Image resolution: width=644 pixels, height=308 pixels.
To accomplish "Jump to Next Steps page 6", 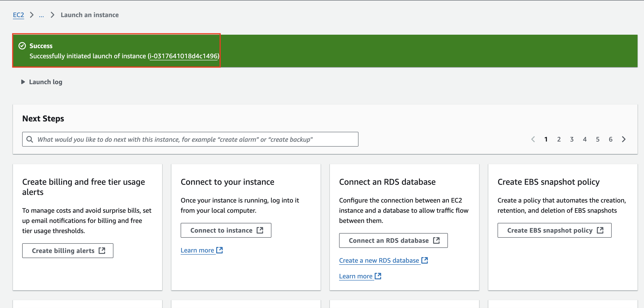I will [611, 139].
